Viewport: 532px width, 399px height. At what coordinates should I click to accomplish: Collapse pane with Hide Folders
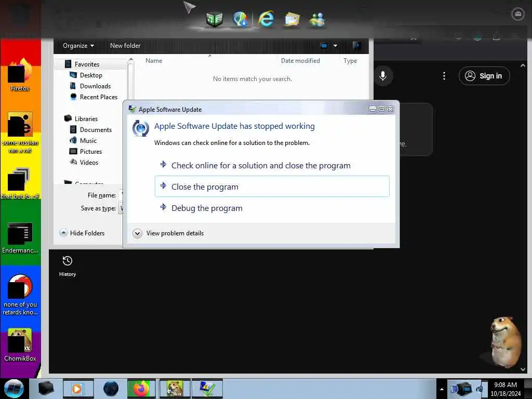click(x=82, y=233)
